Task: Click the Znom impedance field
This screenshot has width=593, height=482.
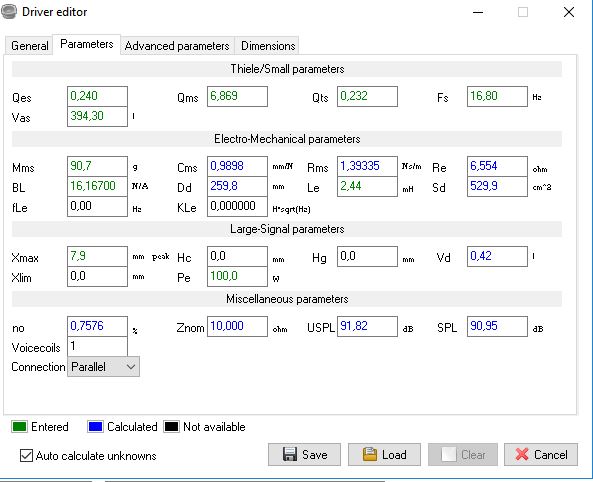Action: tap(237, 326)
